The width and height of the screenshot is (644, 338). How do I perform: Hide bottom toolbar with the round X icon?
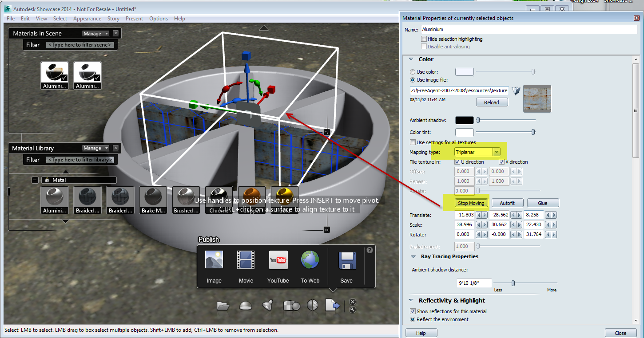click(x=353, y=302)
